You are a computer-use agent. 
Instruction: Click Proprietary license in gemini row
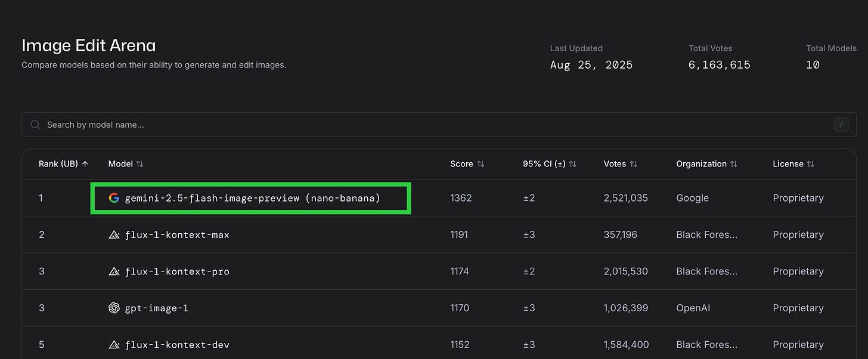pos(798,198)
